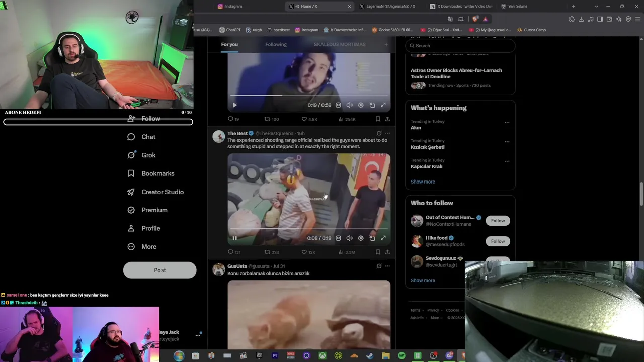Open options for the Akın trend
The width and height of the screenshot is (644, 362).
(507, 122)
